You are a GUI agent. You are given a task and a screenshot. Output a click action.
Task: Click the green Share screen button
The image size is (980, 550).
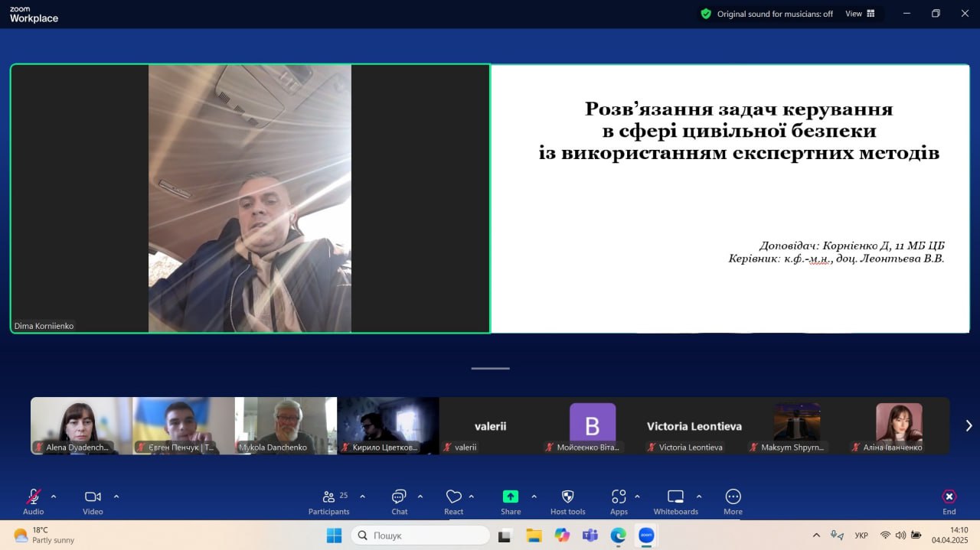[x=511, y=497]
